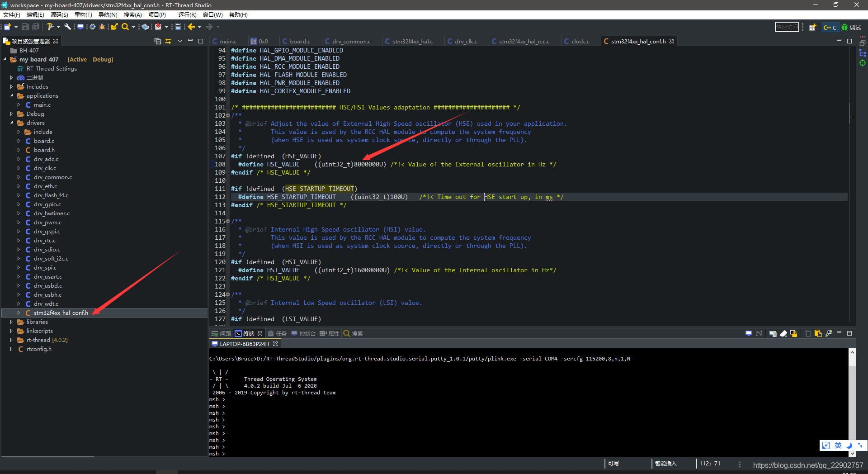The height and width of the screenshot is (474, 868).
Task: Click the Build hammer icon
Action: coord(50,27)
